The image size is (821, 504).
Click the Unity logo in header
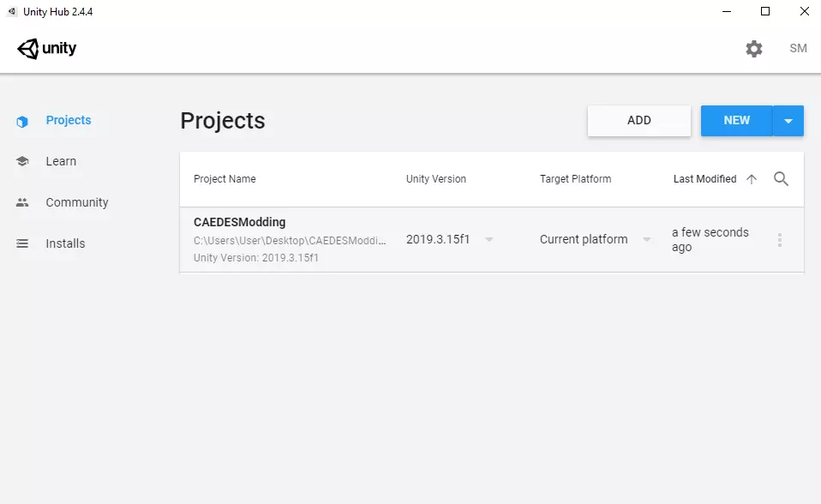(47, 49)
